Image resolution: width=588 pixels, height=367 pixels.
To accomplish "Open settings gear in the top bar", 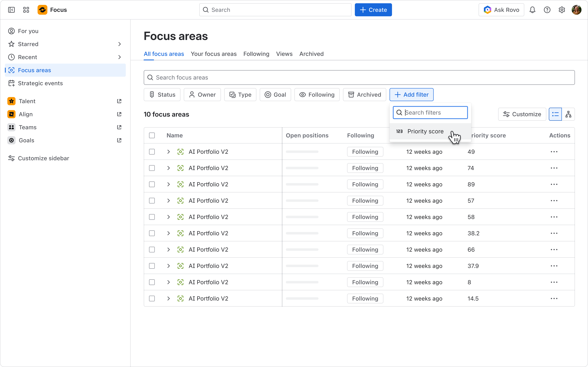I will [562, 10].
